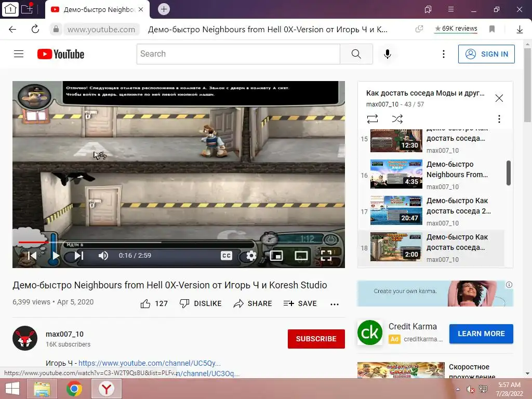
Task: Click the DISLIKE button
Action: 201,303
